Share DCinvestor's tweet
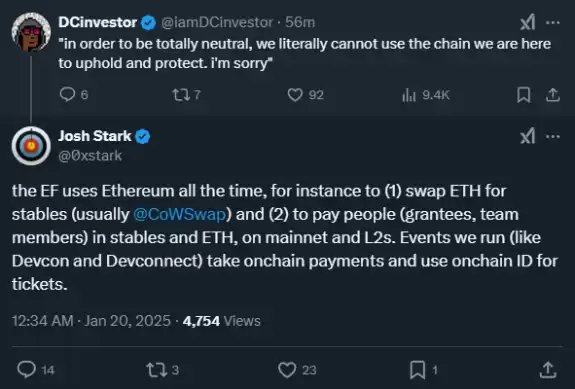Screen dimensions: 575x389 [x=553, y=95]
